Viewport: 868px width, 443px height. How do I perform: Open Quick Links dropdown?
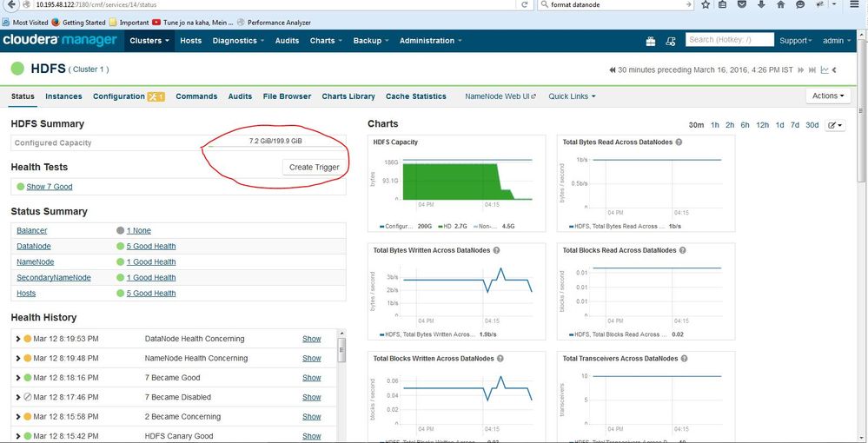point(572,96)
